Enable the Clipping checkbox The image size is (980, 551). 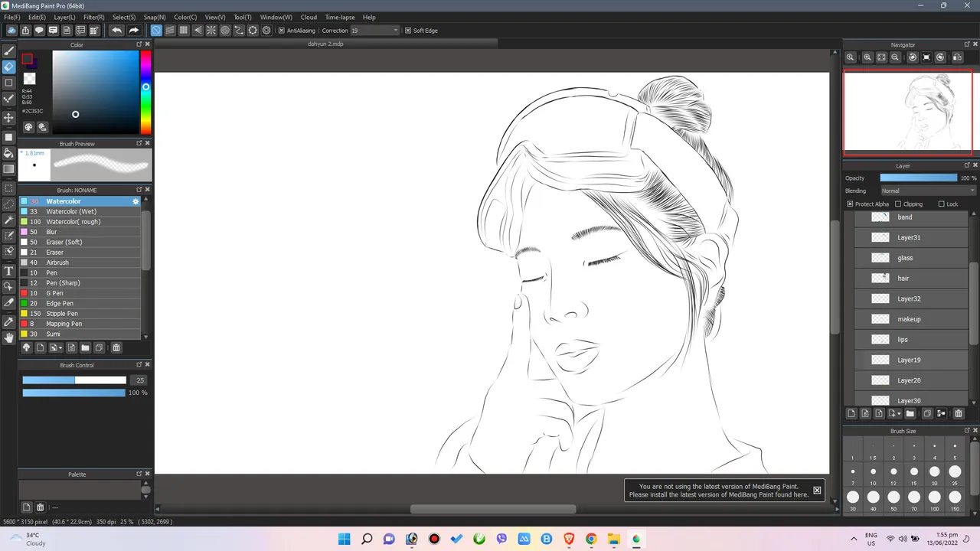(x=898, y=204)
